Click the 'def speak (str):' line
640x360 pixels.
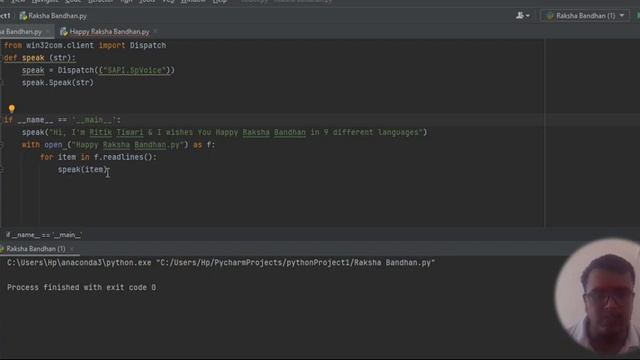pos(40,58)
